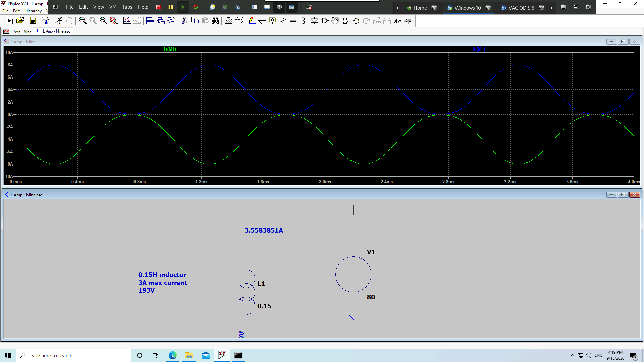Click the close all windows icon
The height and width of the screenshot is (362, 644).
coord(171,21)
